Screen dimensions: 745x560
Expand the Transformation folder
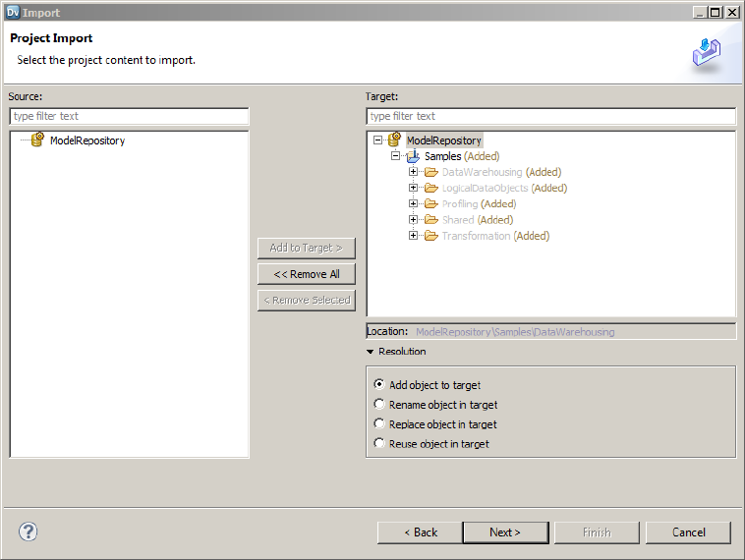pyautogui.click(x=414, y=236)
